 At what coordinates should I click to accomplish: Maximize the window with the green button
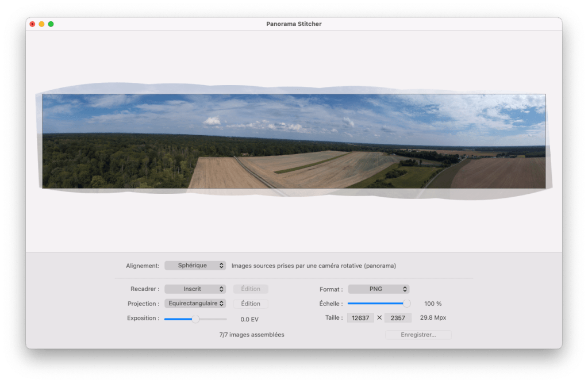point(51,24)
